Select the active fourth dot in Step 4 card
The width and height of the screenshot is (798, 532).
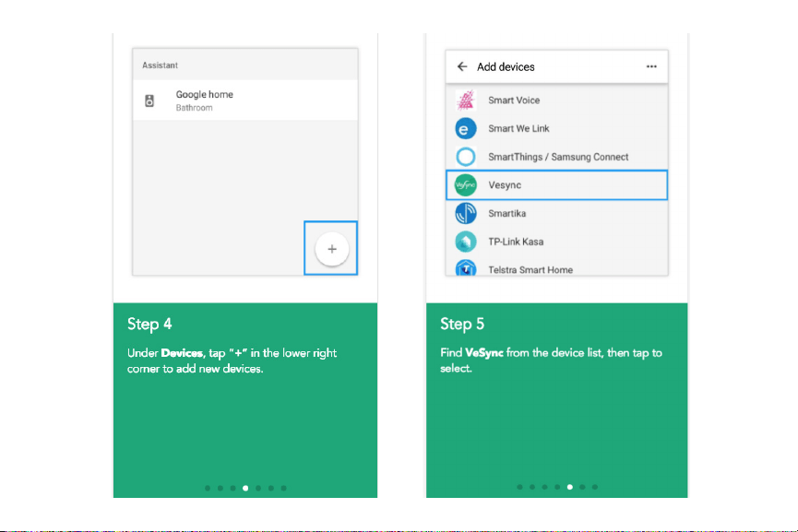pyautogui.click(x=245, y=488)
